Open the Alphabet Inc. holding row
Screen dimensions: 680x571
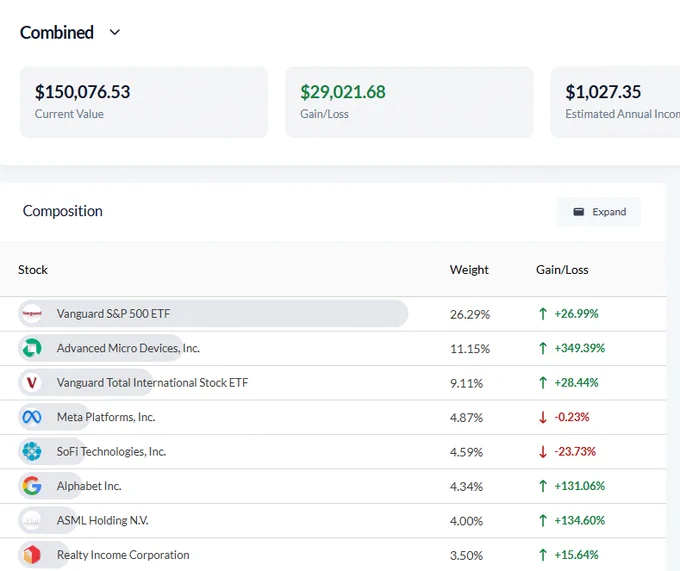333,486
